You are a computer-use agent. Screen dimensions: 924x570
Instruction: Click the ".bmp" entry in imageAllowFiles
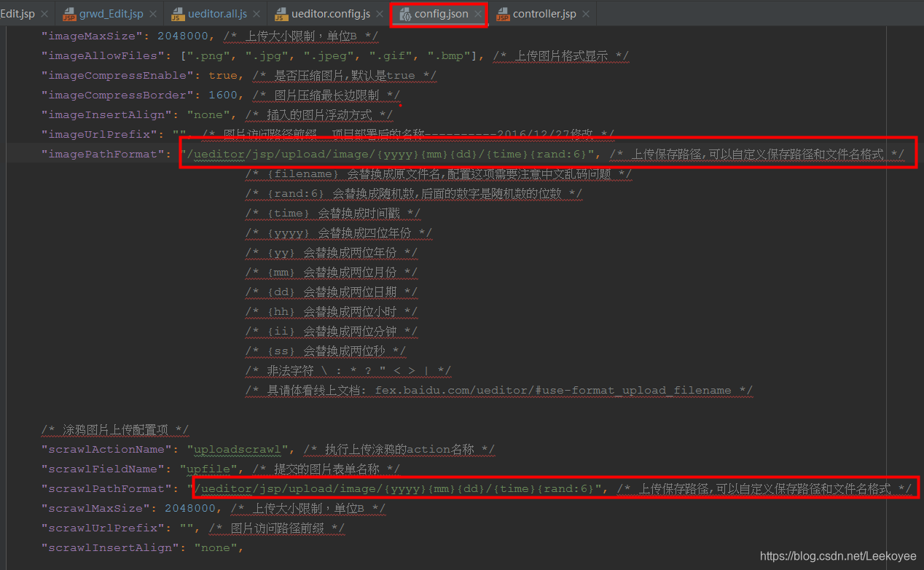pos(450,55)
